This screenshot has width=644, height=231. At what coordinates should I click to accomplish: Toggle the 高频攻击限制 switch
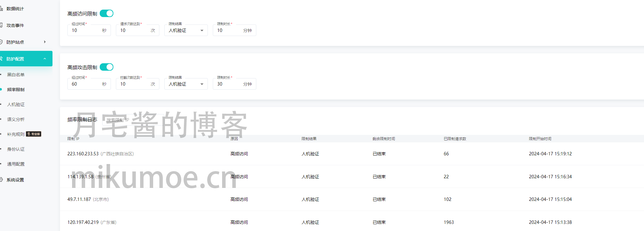107,67
